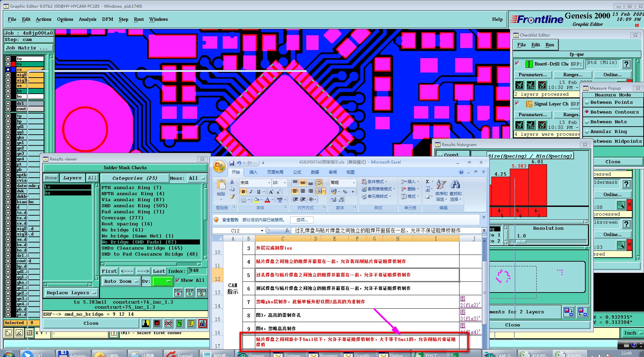The image size is (644, 357).
Task: Click Excel font color red swatch
Action: (267, 200)
